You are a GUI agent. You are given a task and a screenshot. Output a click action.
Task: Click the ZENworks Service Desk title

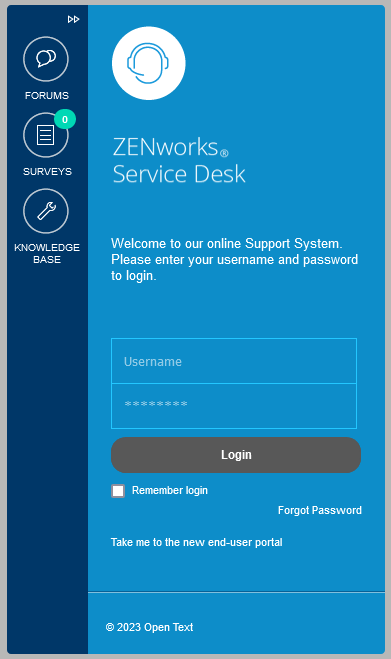[179, 160]
